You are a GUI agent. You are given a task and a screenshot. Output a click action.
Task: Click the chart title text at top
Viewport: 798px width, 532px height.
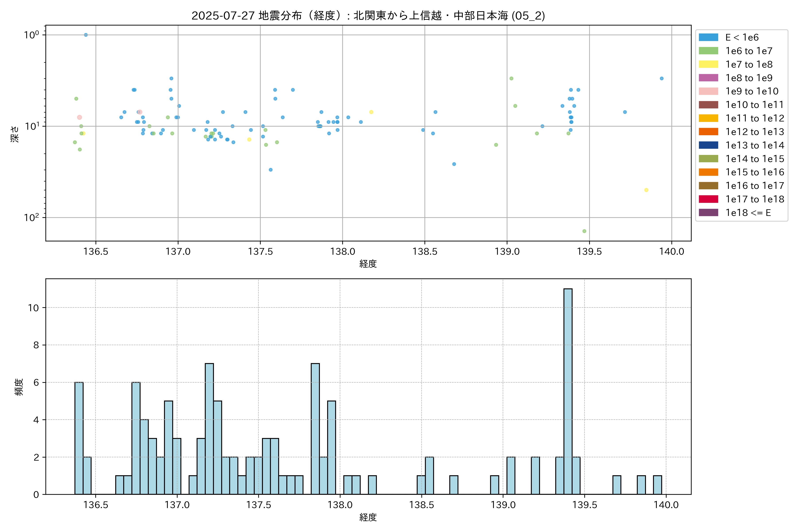368,16
